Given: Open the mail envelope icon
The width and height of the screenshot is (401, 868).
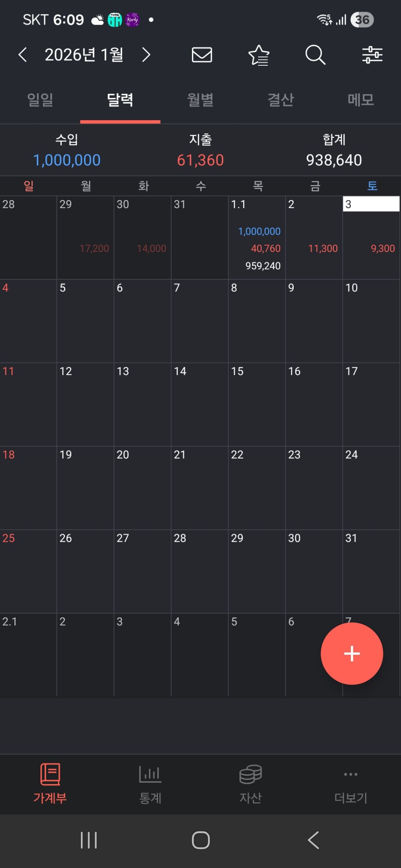Looking at the screenshot, I should [x=202, y=55].
